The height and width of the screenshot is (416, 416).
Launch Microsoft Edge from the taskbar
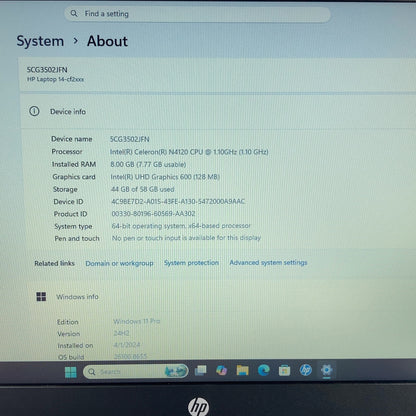pos(264,370)
